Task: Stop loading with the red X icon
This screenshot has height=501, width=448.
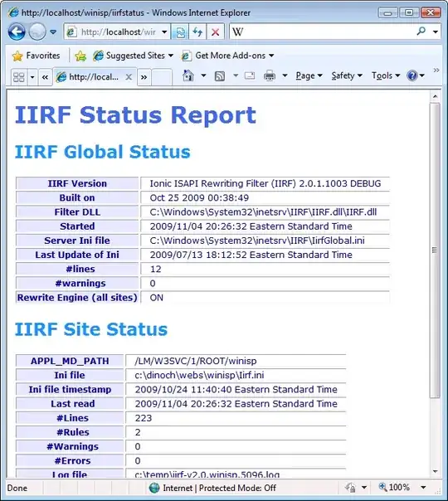Action: point(216,32)
